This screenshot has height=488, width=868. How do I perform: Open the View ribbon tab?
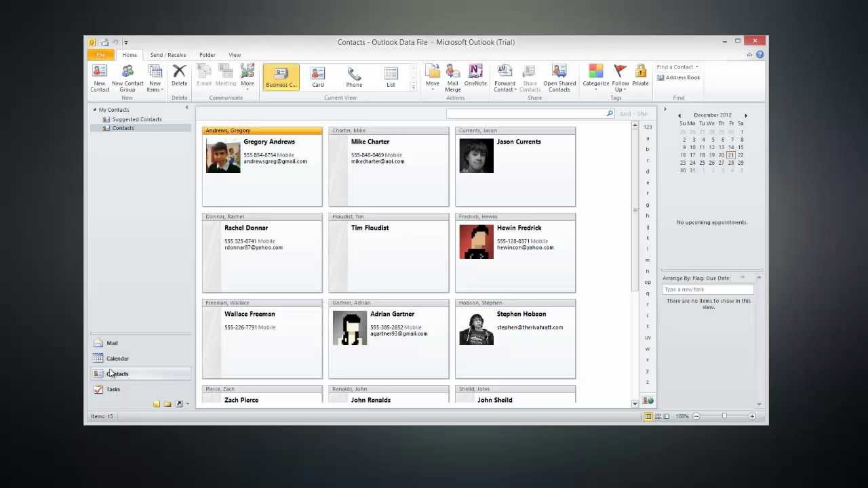pos(235,55)
